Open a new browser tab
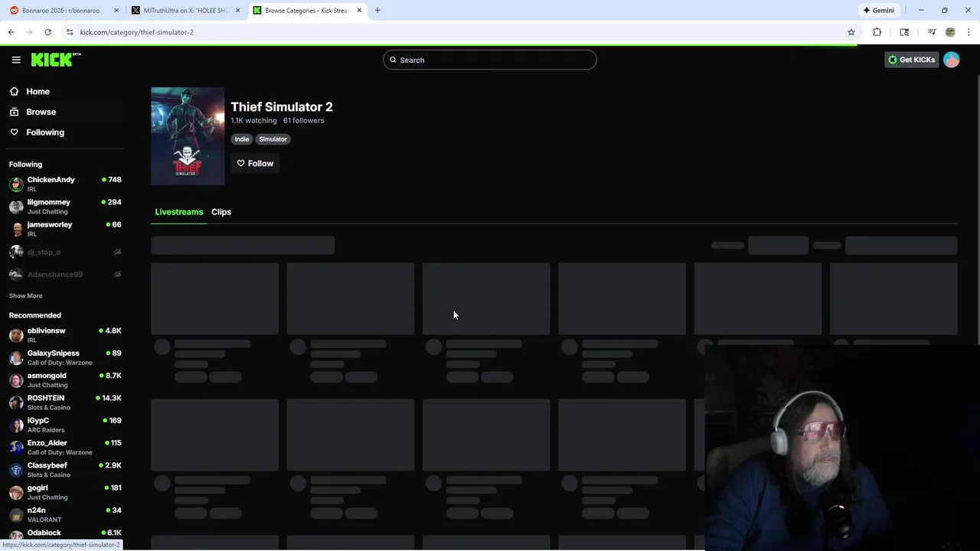 [x=377, y=11]
